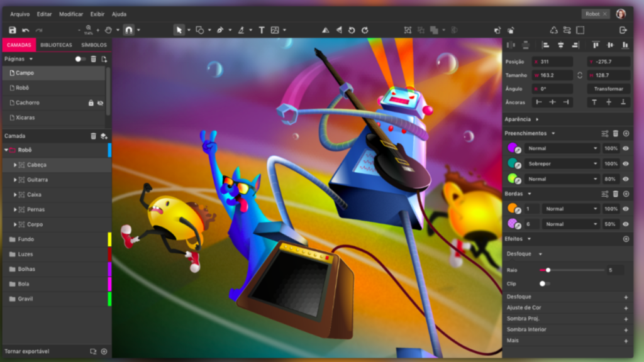Select the pointer selection tool
This screenshot has width=644, height=362.
point(179,30)
